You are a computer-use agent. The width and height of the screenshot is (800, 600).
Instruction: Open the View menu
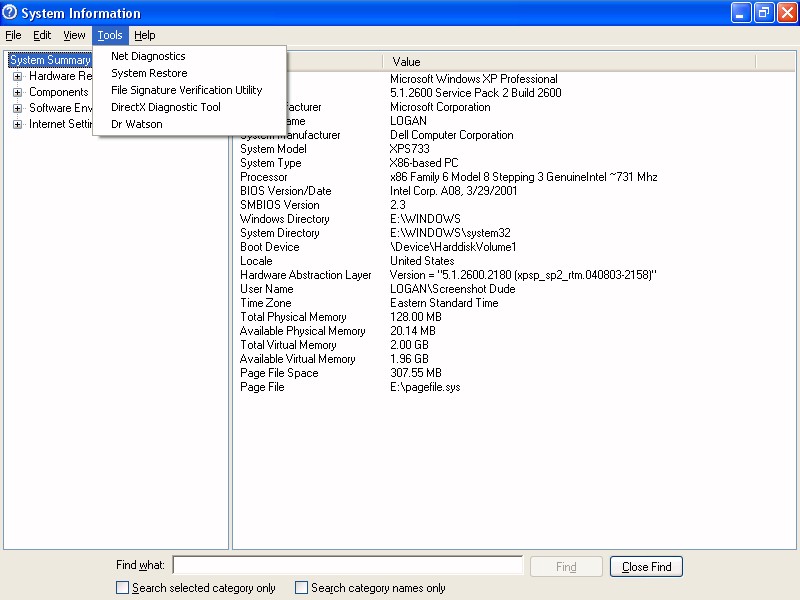(x=74, y=35)
